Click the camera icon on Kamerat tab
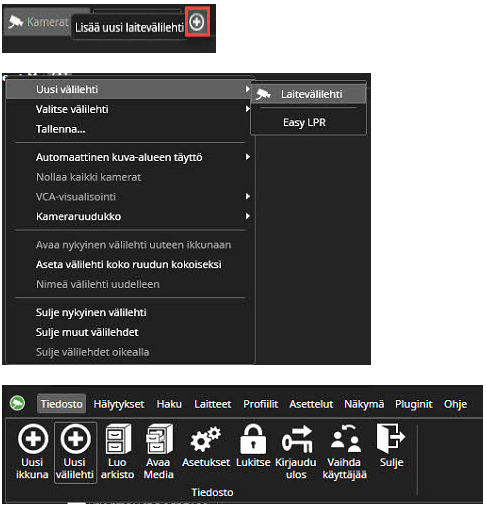This screenshot has width=486, height=506. [x=16, y=22]
